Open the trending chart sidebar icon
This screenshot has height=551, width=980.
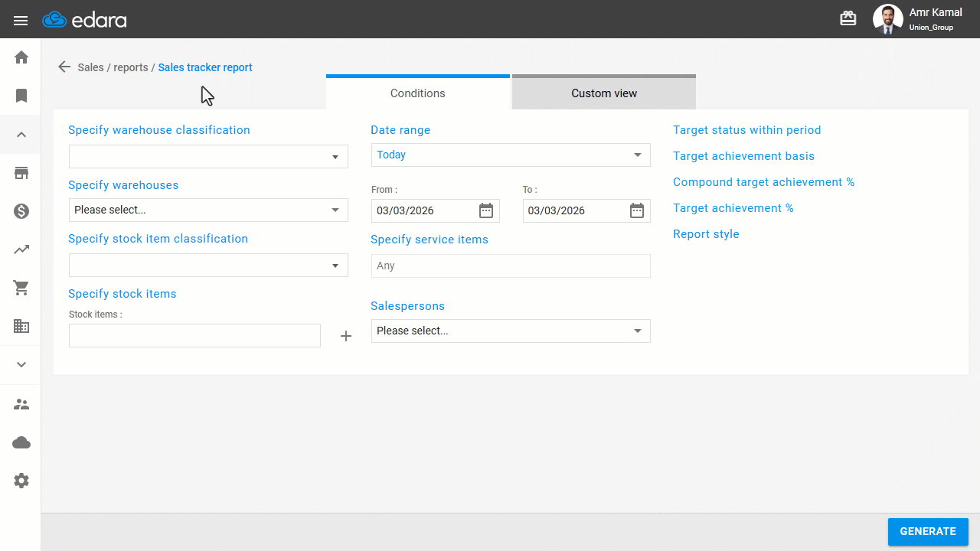(x=21, y=249)
